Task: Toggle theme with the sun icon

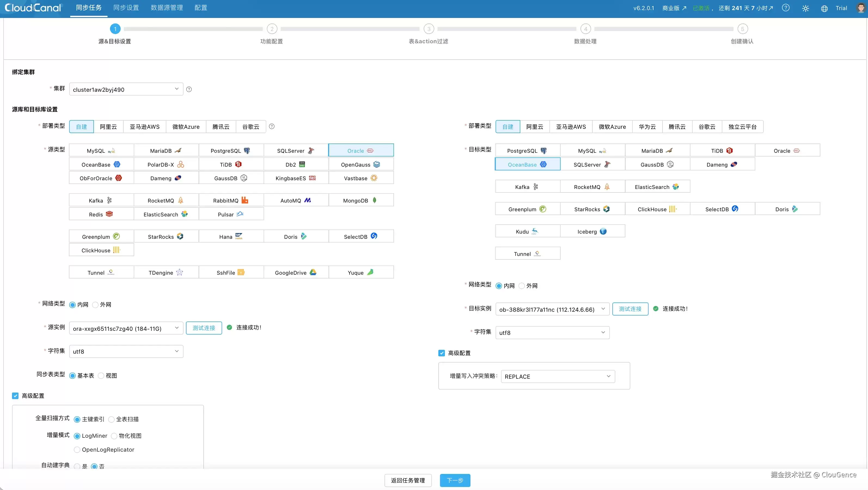Action: [805, 8]
